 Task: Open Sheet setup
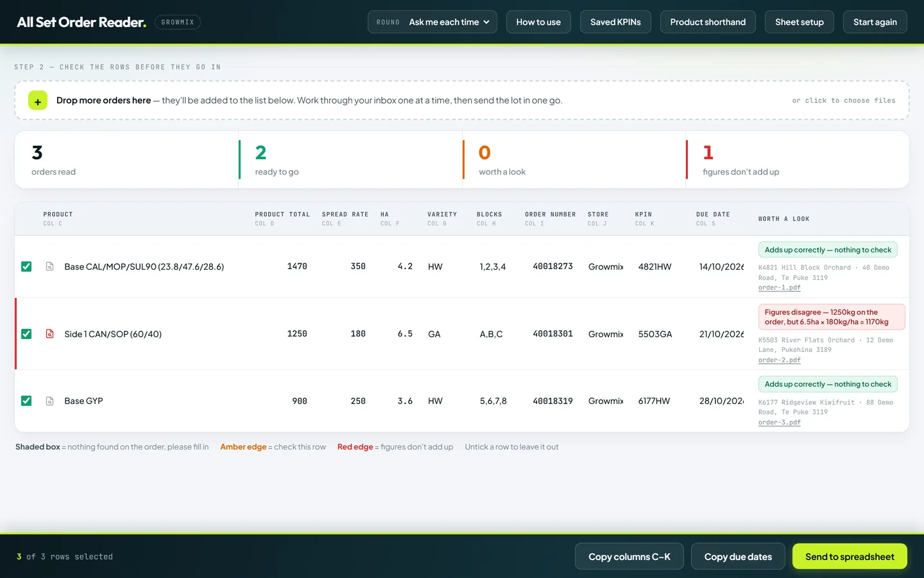(x=800, y=22)
